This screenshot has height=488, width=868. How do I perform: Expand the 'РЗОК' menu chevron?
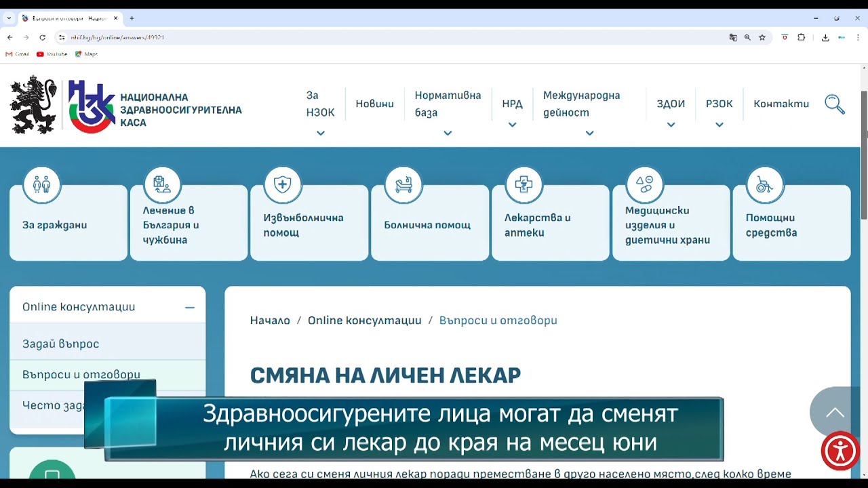719,124
